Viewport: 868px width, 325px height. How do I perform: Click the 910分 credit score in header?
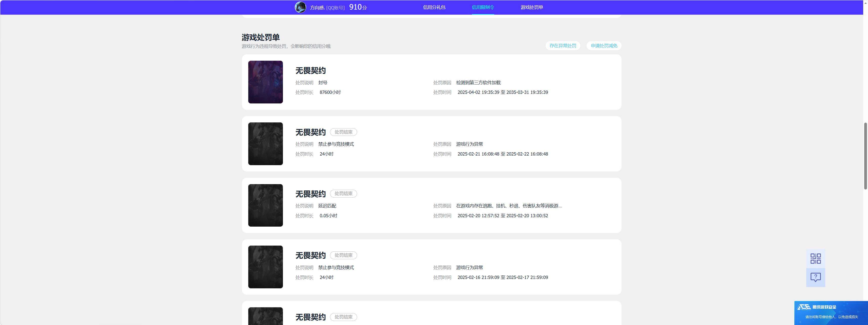click(358, 7)
